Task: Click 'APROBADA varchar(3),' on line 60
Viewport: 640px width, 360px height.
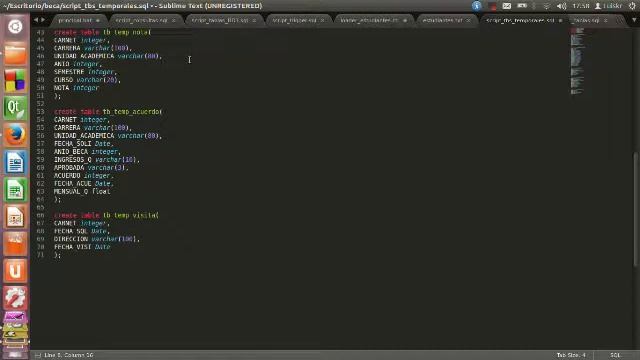Action: click(91, 168)
